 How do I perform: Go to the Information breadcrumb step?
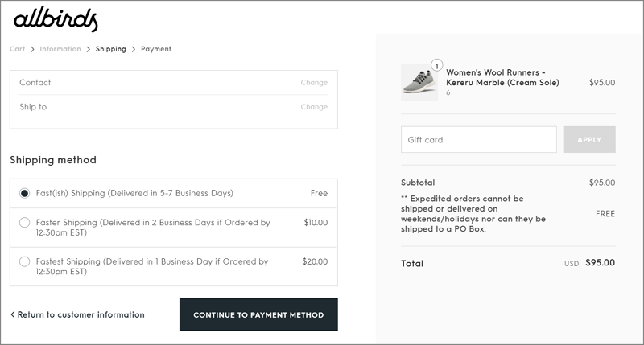click(x=60, y=49)
